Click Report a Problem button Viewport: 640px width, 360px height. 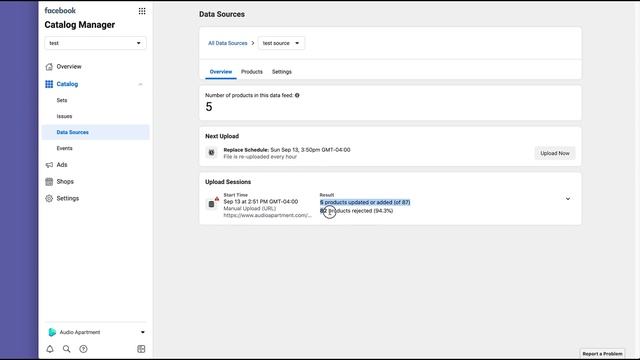coord(602,354)
